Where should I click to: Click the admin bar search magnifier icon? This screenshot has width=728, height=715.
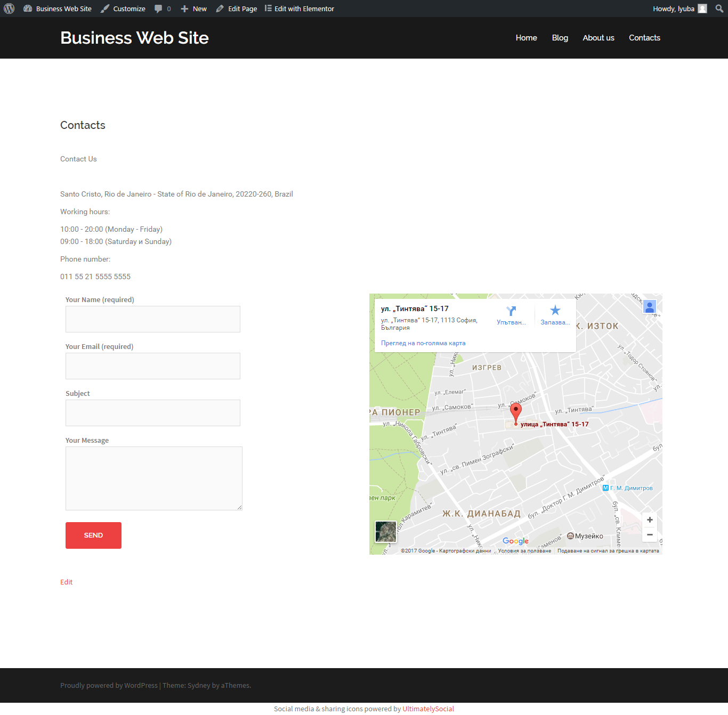click(x=719, y=9)
